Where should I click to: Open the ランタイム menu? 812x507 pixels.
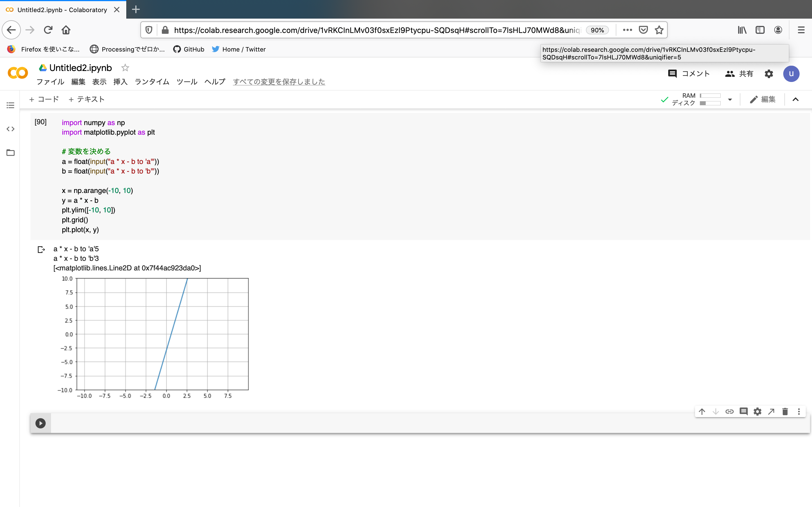pyautogui.click(x=152, y=82)
